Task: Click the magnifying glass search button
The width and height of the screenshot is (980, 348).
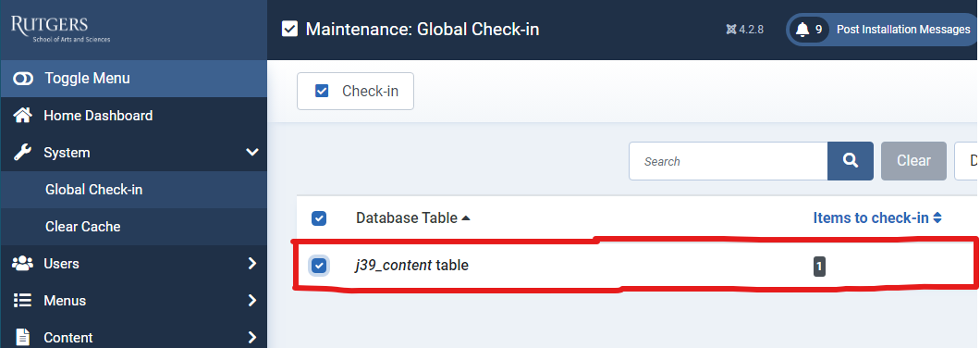Action: (x=851, y=161)
